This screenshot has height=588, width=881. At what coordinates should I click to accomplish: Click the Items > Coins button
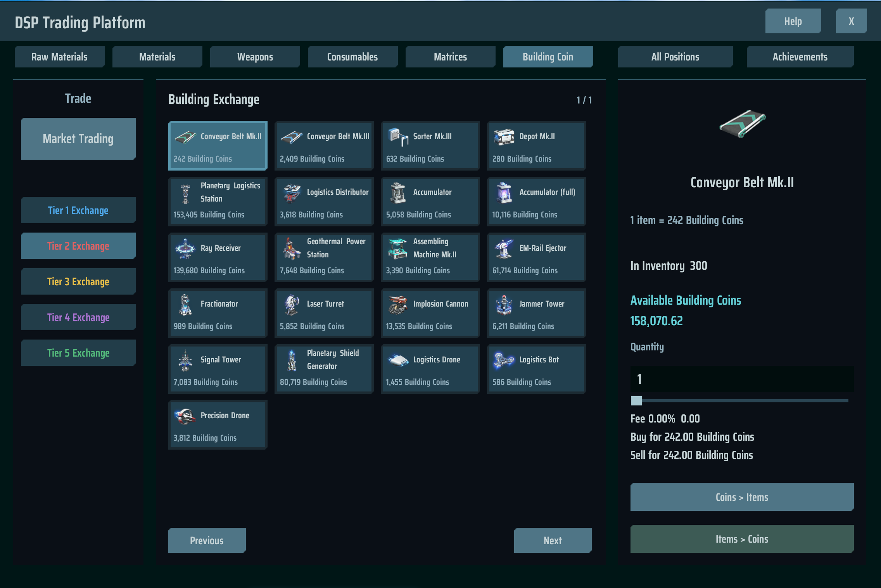(742, 539)
